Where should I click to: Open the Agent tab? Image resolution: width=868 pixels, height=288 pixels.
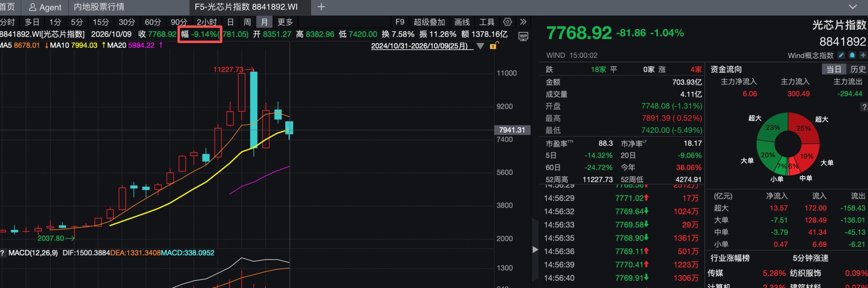click(x=45, y=7)
